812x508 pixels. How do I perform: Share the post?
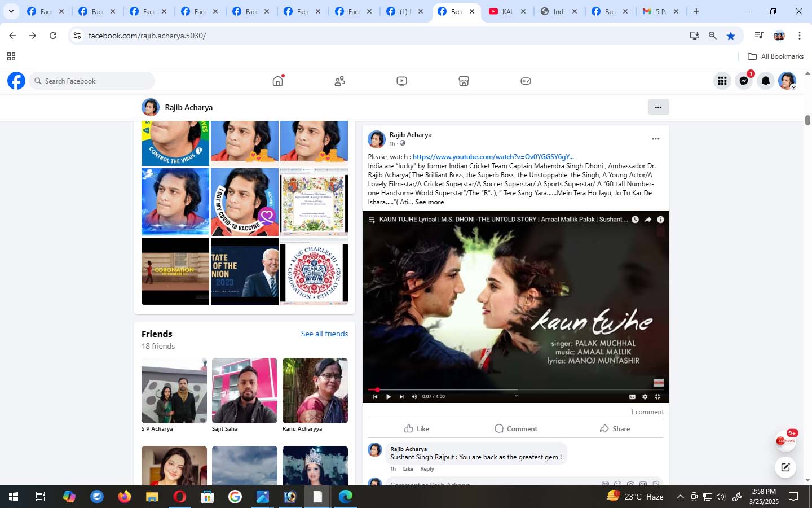pyautogui.click(x=615, y=428)
